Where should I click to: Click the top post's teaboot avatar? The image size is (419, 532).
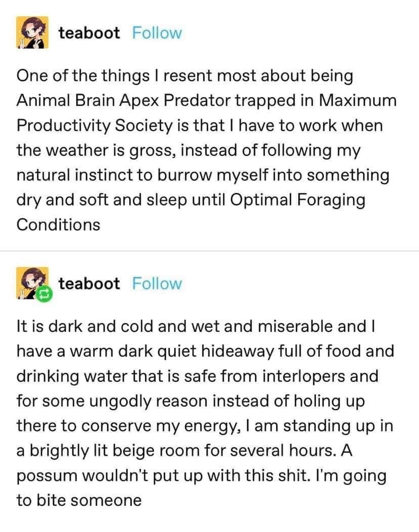pos(33,32)
